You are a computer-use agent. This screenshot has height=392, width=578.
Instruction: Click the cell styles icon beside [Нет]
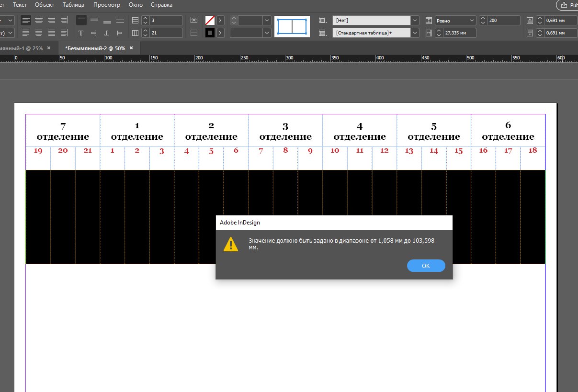(323, 21)
